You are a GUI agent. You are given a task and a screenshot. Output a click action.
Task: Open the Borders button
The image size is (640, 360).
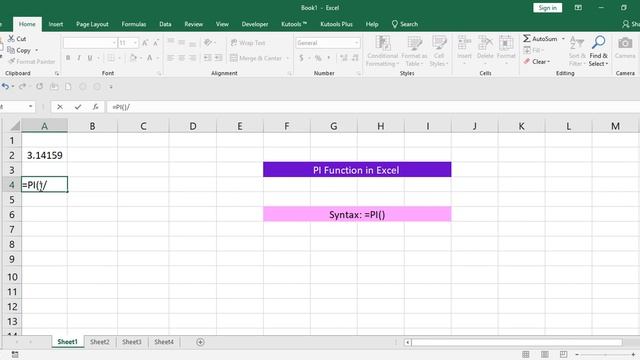tap(111, 58)
